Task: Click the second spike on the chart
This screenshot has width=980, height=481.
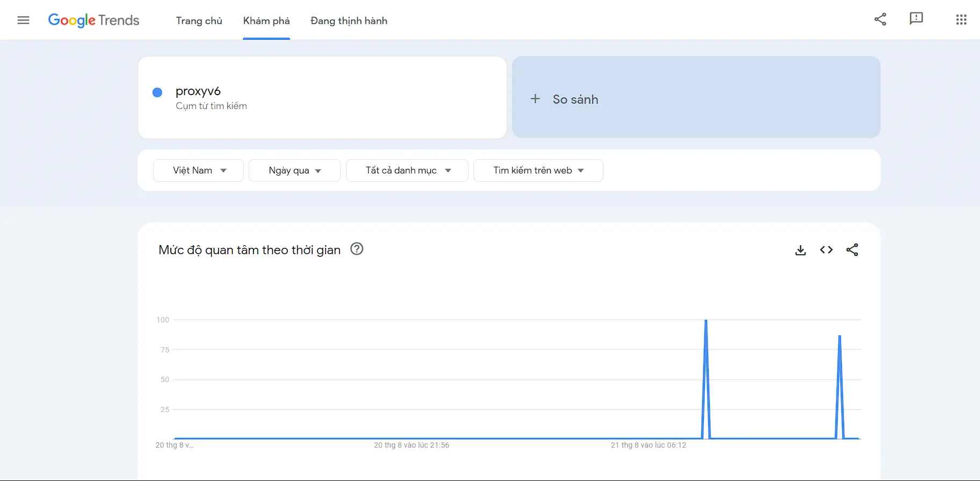Action: pyautogui.click(x=839, y=336)
